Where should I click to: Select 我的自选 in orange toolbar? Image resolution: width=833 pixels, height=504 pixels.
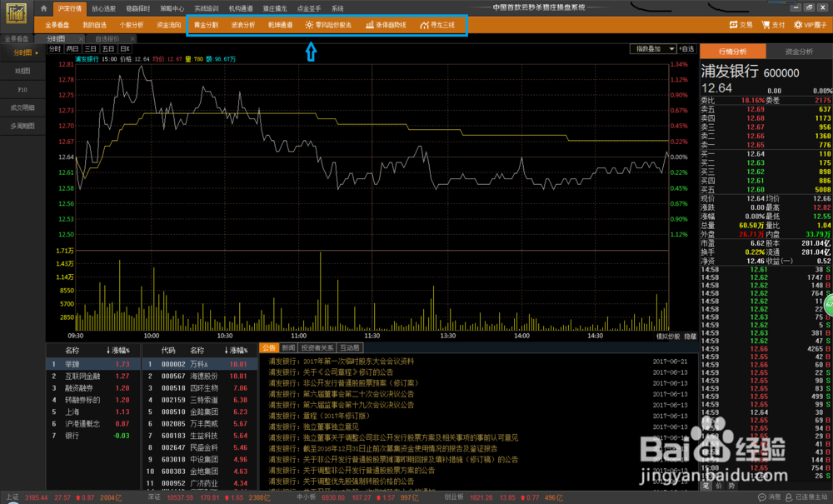click(94, 25)
